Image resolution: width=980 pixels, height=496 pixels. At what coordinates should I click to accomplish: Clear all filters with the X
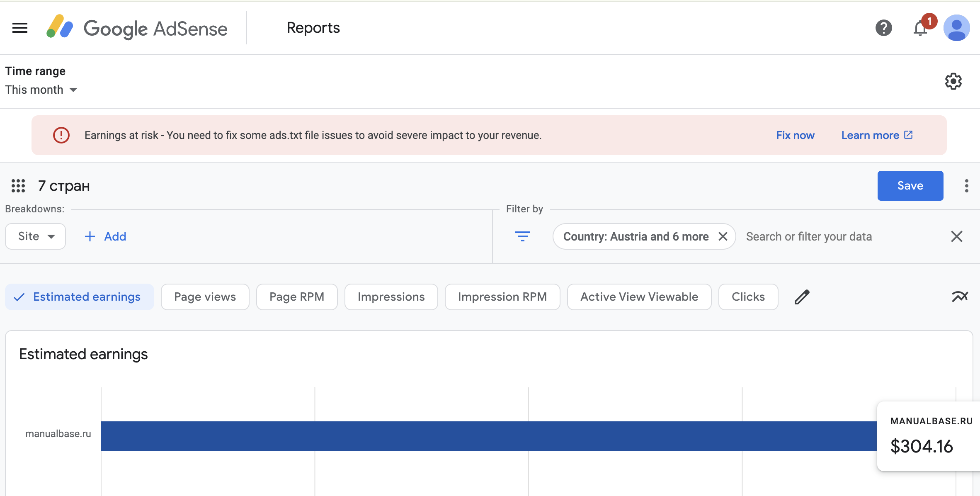click(x=956, y=236)
